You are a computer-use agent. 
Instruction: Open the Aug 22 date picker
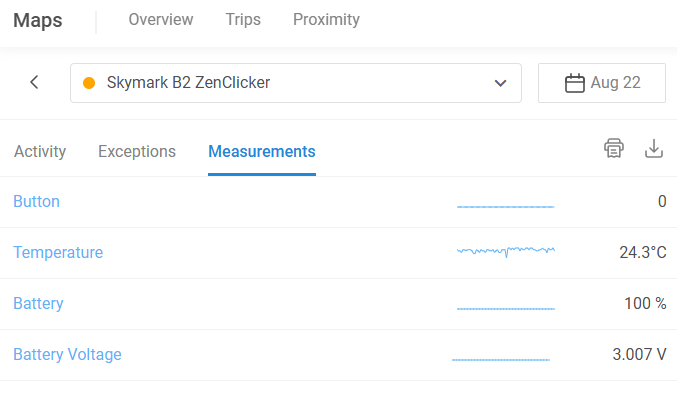tap(601, 83)
